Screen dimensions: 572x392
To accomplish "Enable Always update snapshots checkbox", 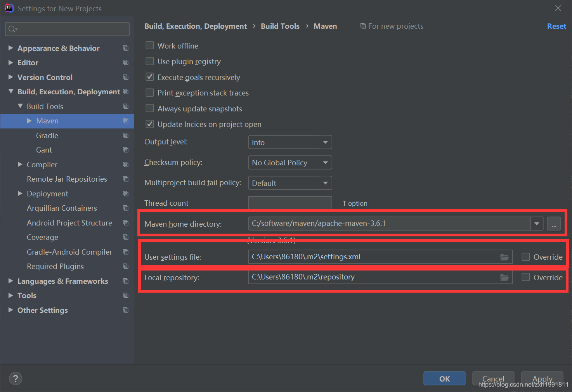I will pos(150,108).
